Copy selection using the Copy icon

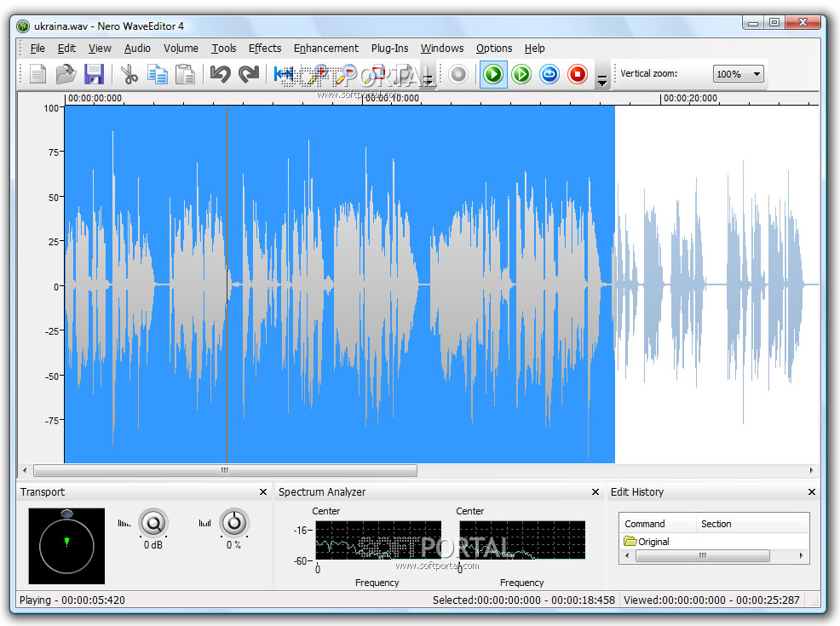(x=158, y=74)
